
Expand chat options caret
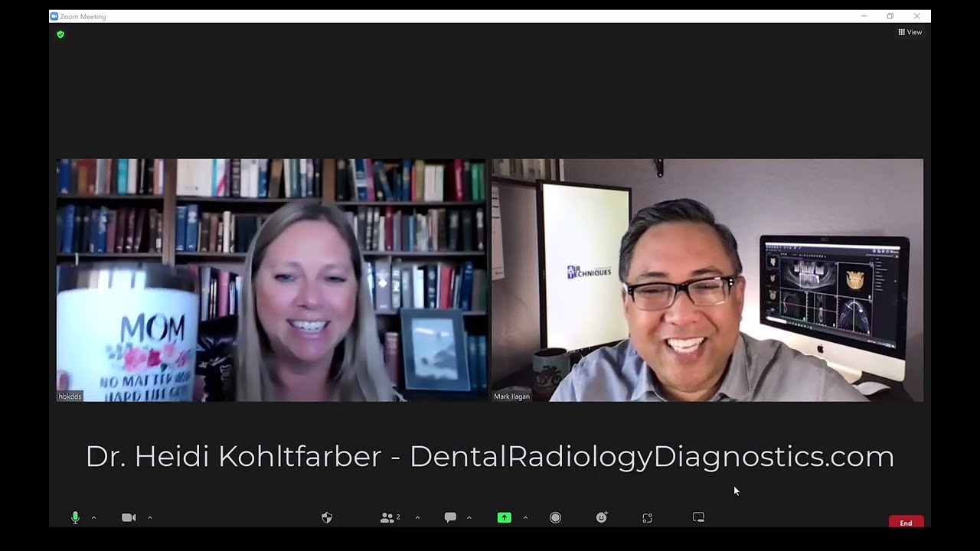pos(469,518)
